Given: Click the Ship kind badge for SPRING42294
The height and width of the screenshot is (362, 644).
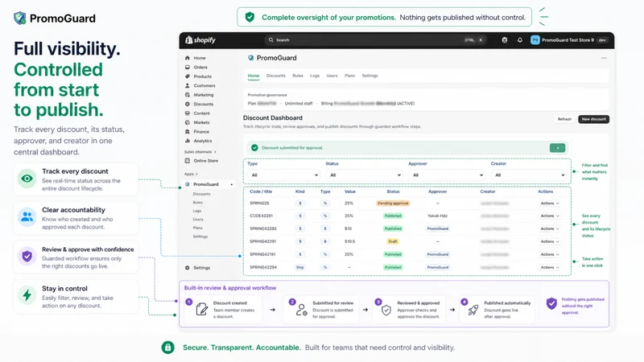Looking at the screenshot, I should [299, 267].
